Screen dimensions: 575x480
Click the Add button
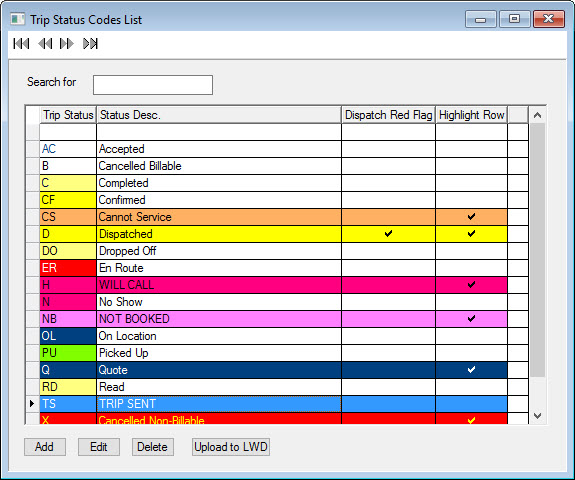45,447
